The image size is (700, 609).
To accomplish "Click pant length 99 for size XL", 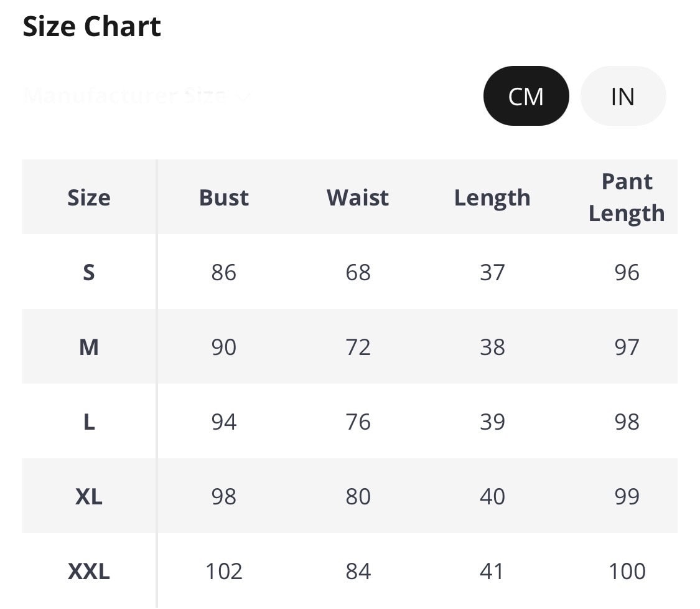I will pyautogui.click(x=627, y=496).
